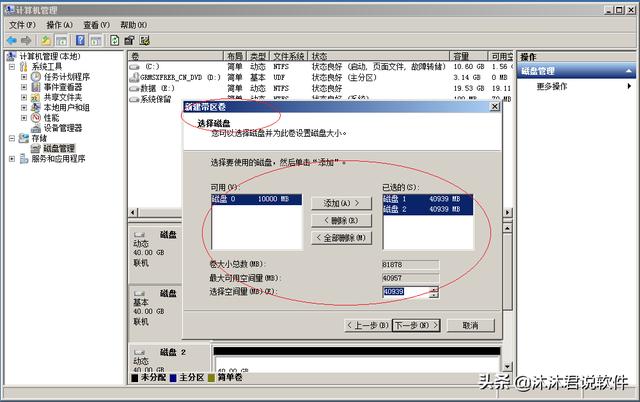640x402 pixels.
Task: Click the disk pane scroll-up arrow
Action: pyautogui.click(x=507, y=228)
